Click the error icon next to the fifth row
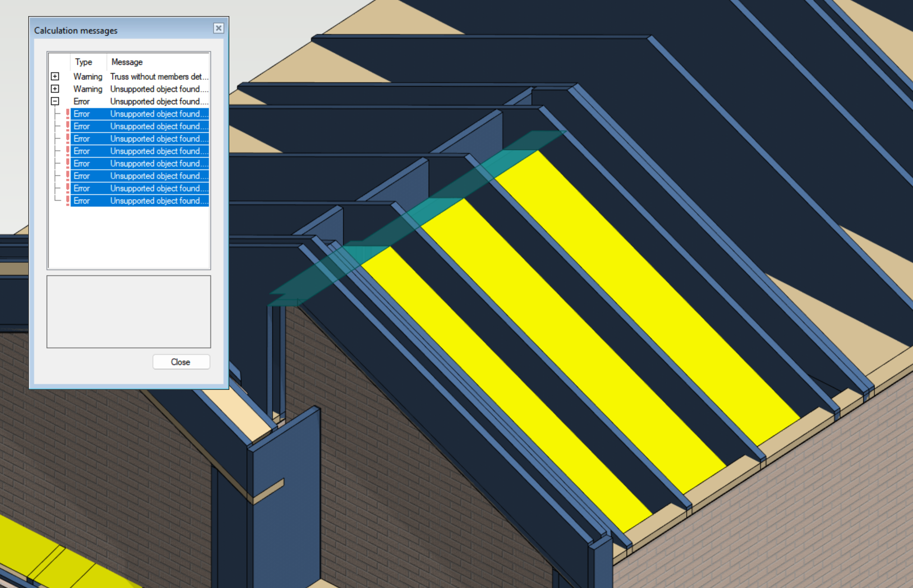 point(68,164)
